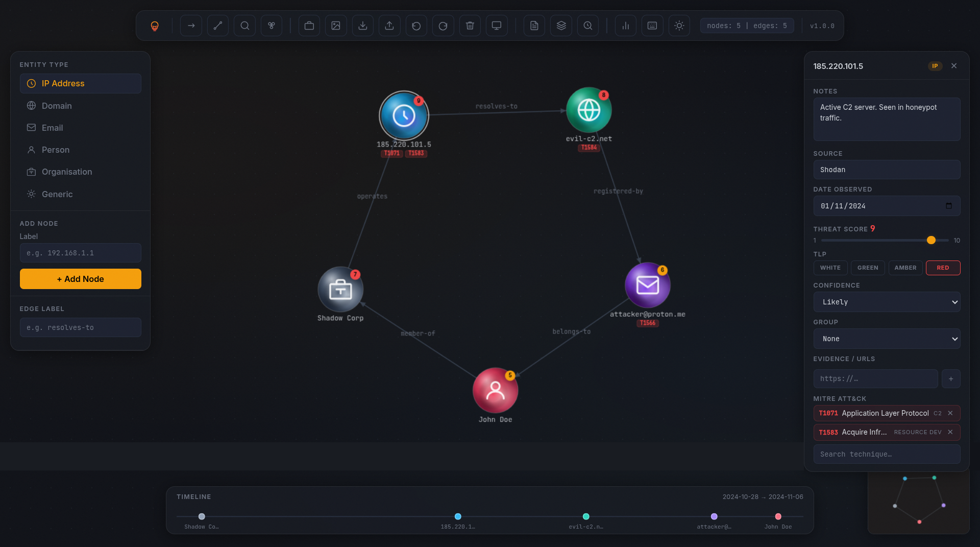The image size is (980, 547).
Task: Open the magnifier search tool
Action: coord(245,26)
